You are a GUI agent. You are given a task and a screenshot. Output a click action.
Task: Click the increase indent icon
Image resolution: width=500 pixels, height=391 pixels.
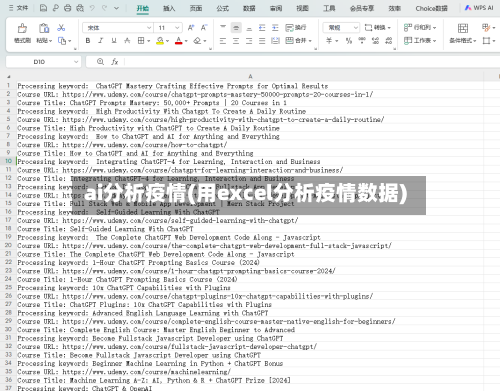pos(275,28)
